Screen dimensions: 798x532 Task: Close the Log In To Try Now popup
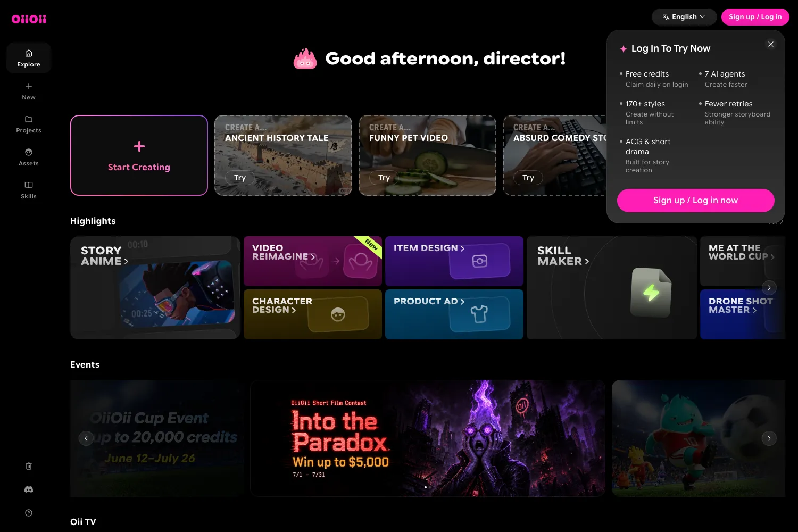pos(771,44)
